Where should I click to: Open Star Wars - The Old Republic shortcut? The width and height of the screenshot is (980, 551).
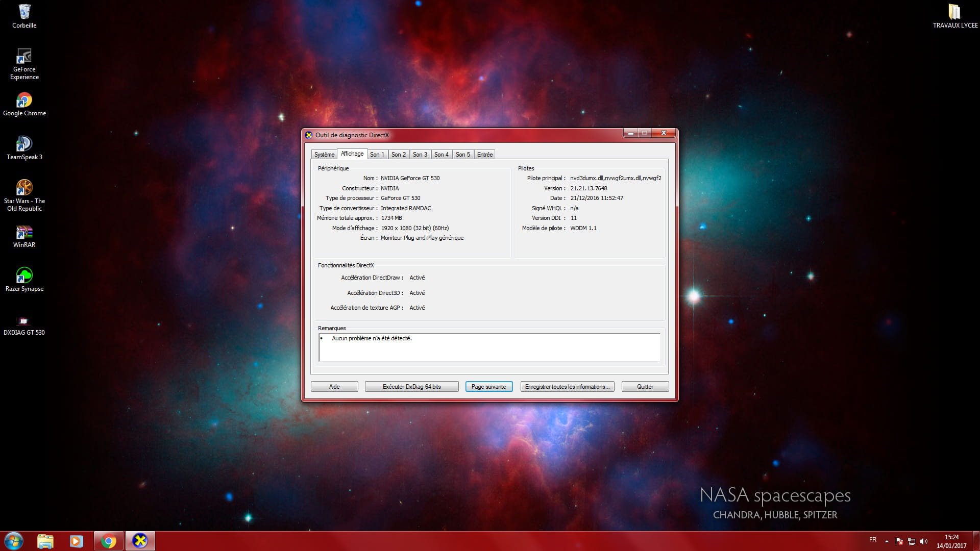pos(24,195)
